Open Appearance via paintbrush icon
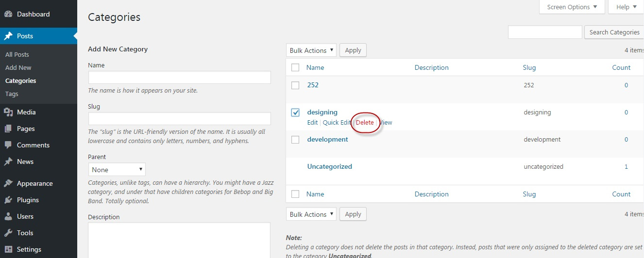The width and height of the screenshot is (644, 258). pyautogui.click(x=8, y=183)
